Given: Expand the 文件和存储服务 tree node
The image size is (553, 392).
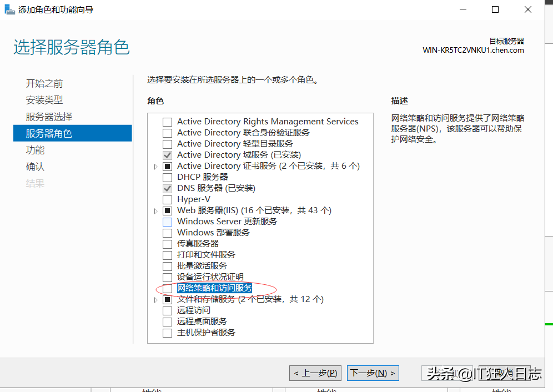Looking at the screenshot, I should 155,300.
